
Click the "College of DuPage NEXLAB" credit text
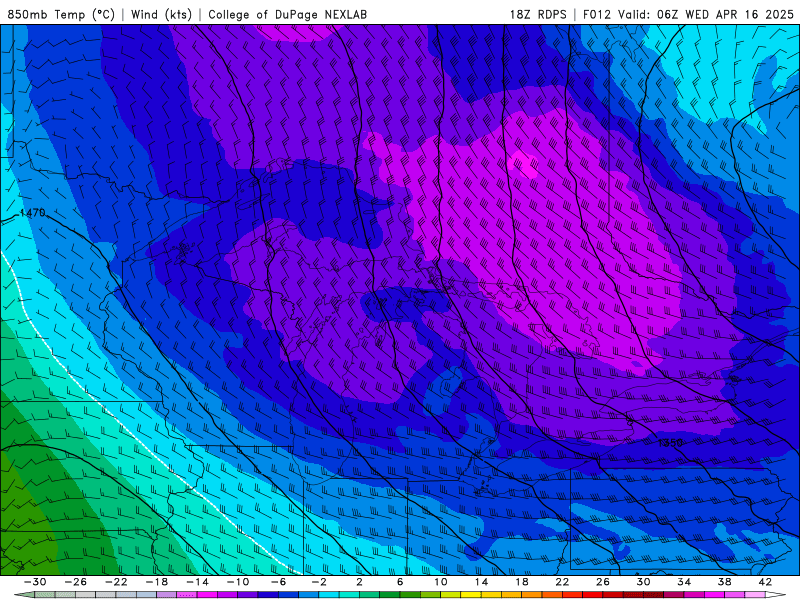(287, 14)
